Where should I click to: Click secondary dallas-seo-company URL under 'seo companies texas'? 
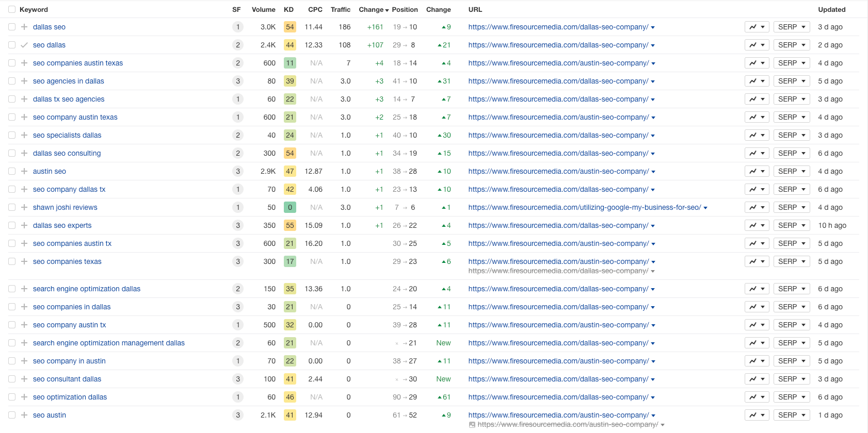558,271
